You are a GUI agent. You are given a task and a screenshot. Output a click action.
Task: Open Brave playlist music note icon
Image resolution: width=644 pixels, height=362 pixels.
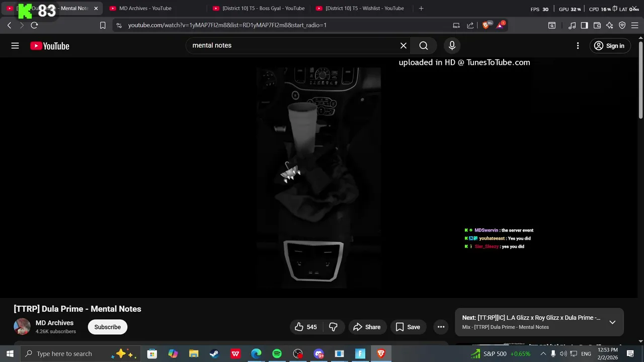(x=572, y=25)
